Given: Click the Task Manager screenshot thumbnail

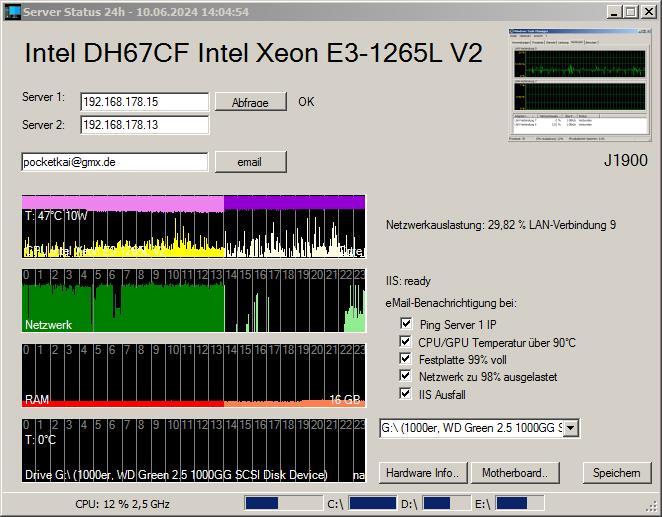Looking at the screenshot, I should 580,85.
